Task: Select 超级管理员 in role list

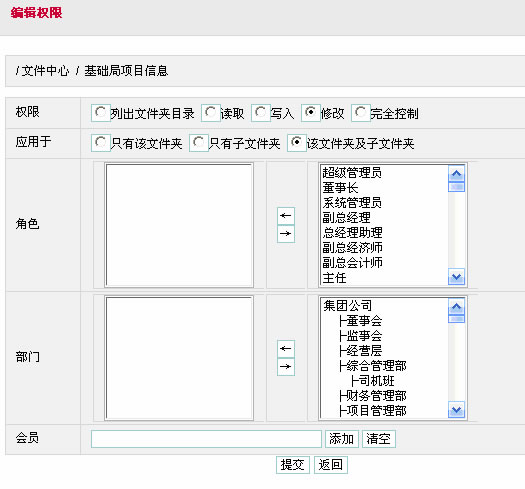Action: [352, 173]
